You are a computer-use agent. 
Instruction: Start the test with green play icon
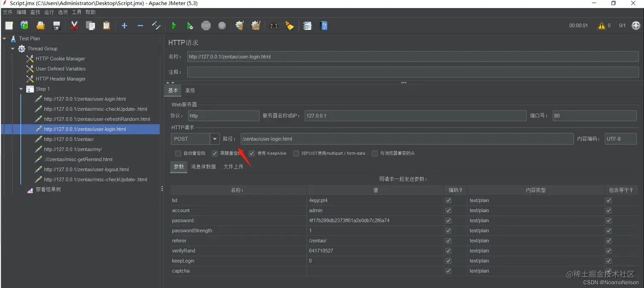point(174,26)
